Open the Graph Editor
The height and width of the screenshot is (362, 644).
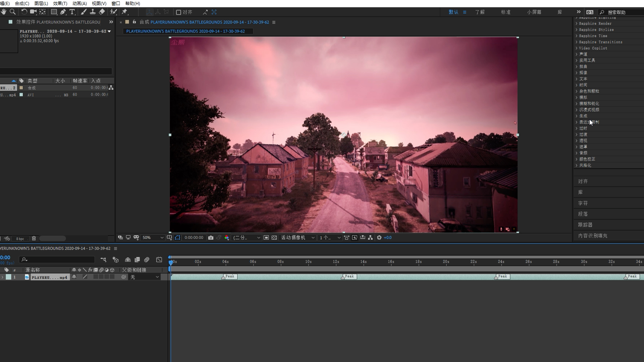[159, 260]
